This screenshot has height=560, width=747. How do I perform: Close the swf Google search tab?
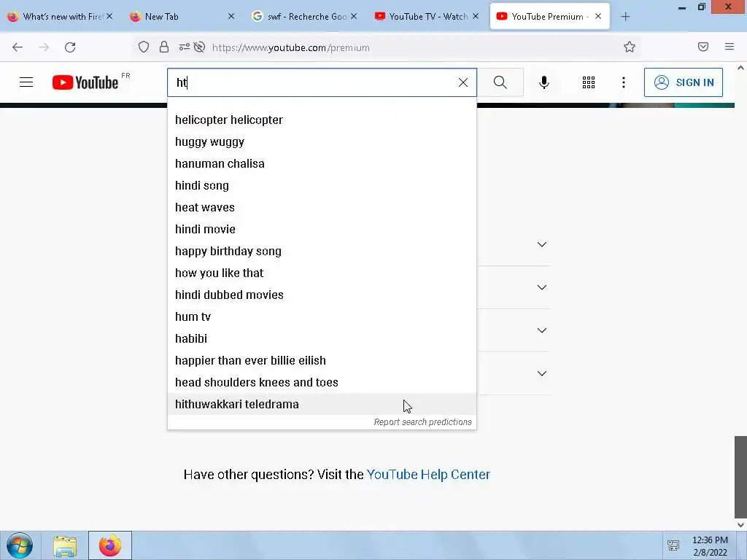(x=354, y=16)
